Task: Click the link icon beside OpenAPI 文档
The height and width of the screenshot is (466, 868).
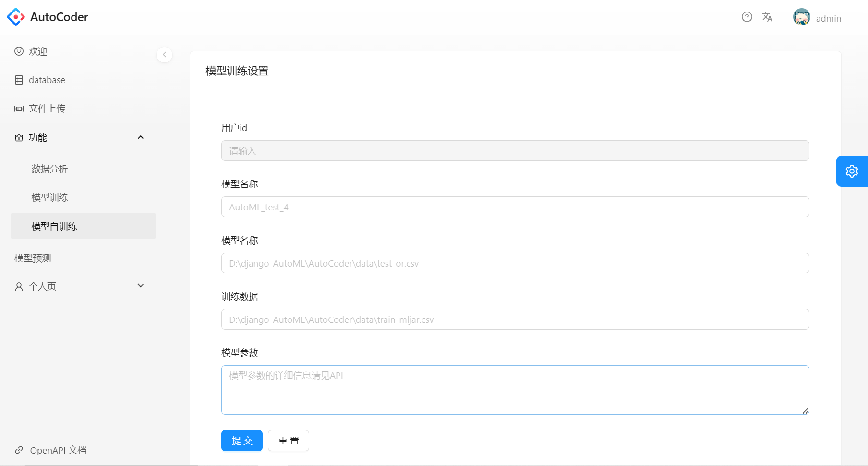Action: pyautogui.click(x=19, y=450)
